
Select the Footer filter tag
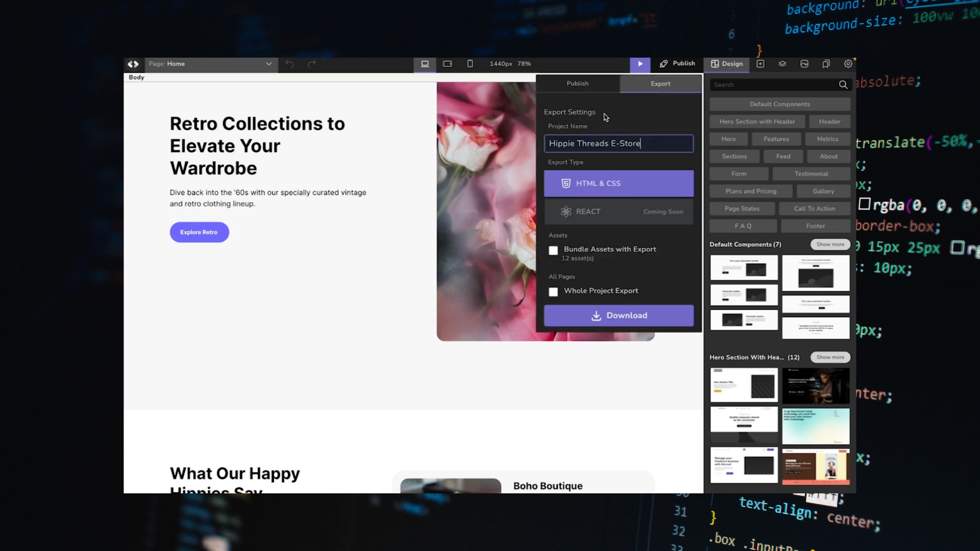click(816, 226)
